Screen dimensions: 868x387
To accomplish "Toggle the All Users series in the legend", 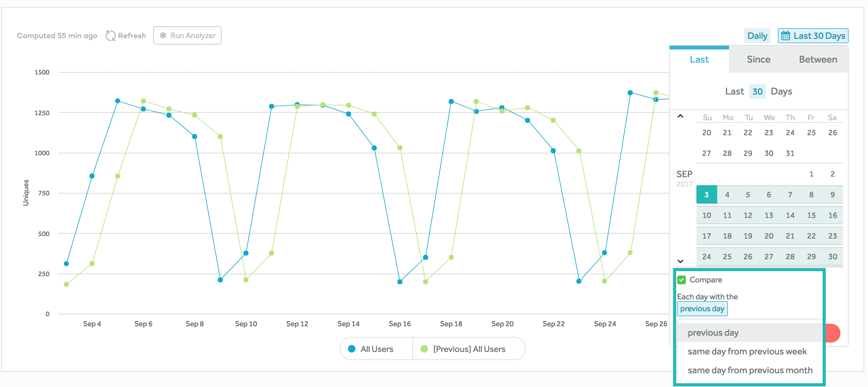I will 376,349.
